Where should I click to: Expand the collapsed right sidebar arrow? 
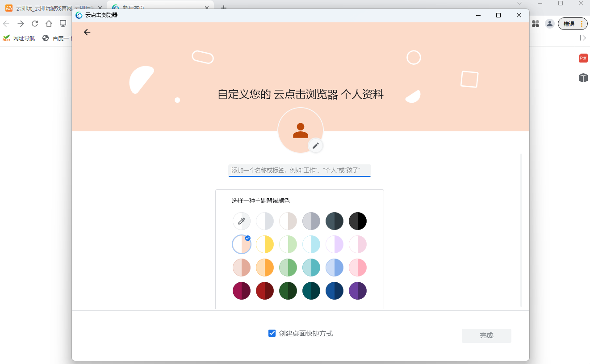coord(583,38)
